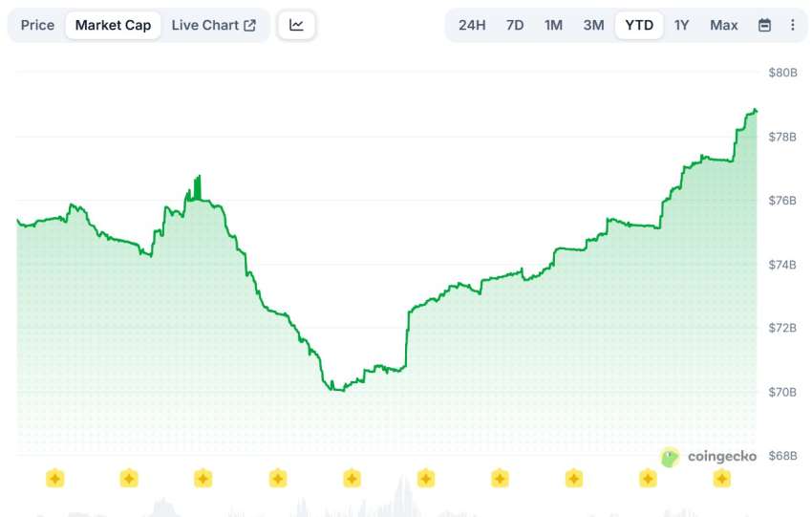Viewport: 812px width, 517px height.
Task: Click the CoinGecko logo watermark
Action: click(x=708, y=457)
